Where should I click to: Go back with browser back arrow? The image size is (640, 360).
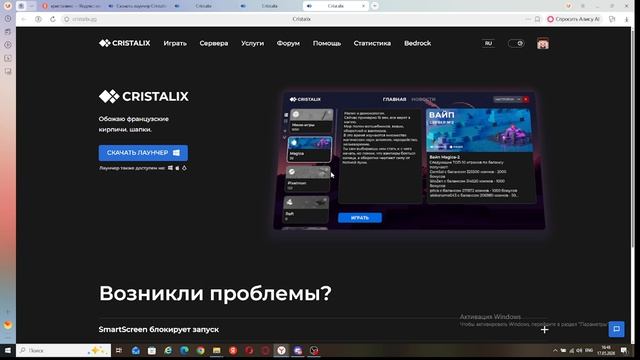point(24,19)
